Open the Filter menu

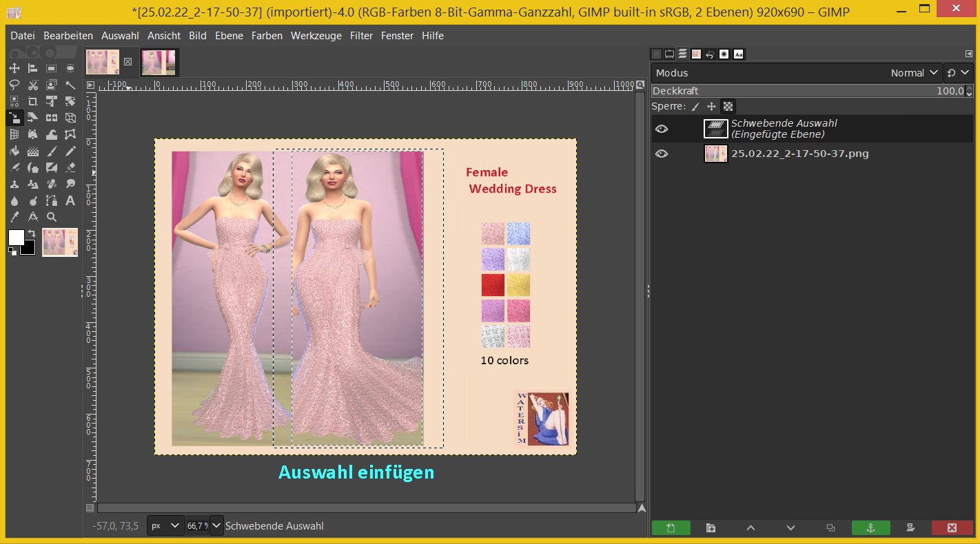click(361, 36)
